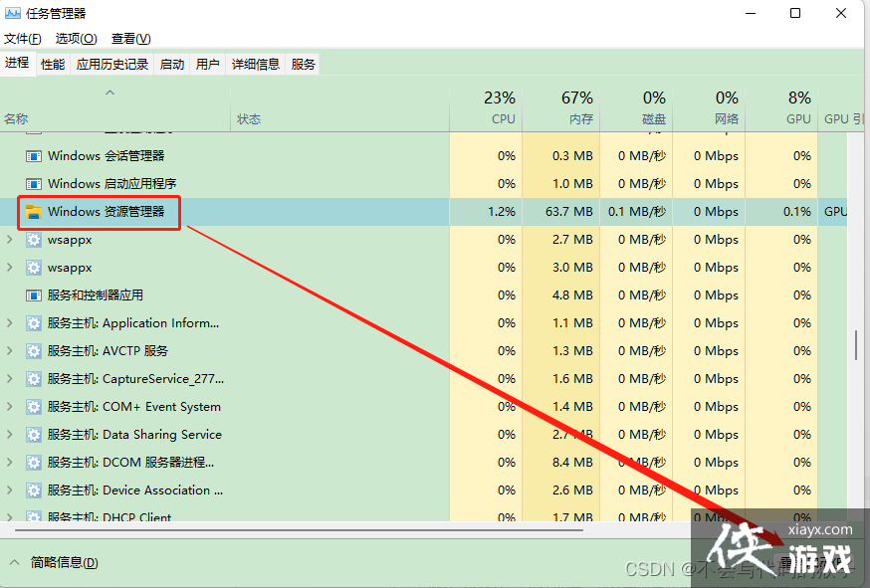This screenshot has height=588, width=870.
Task: Click the Task Manager icon in title bar
Action: 13,13
